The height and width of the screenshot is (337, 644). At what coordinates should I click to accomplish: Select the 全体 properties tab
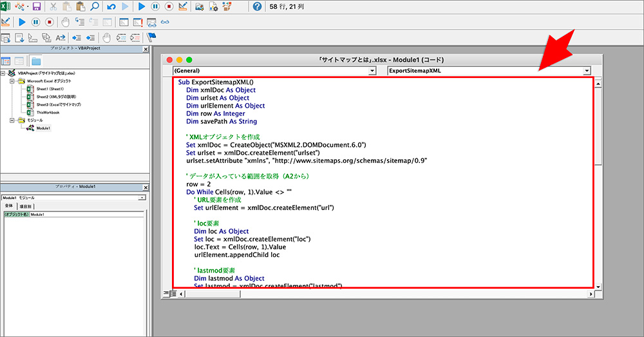pos(9,206)
